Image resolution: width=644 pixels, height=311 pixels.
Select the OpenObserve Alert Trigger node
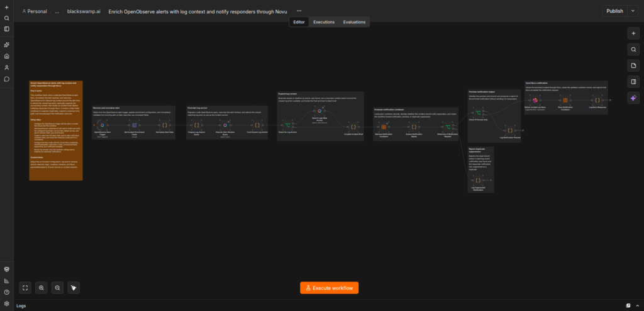pos(103,125)
